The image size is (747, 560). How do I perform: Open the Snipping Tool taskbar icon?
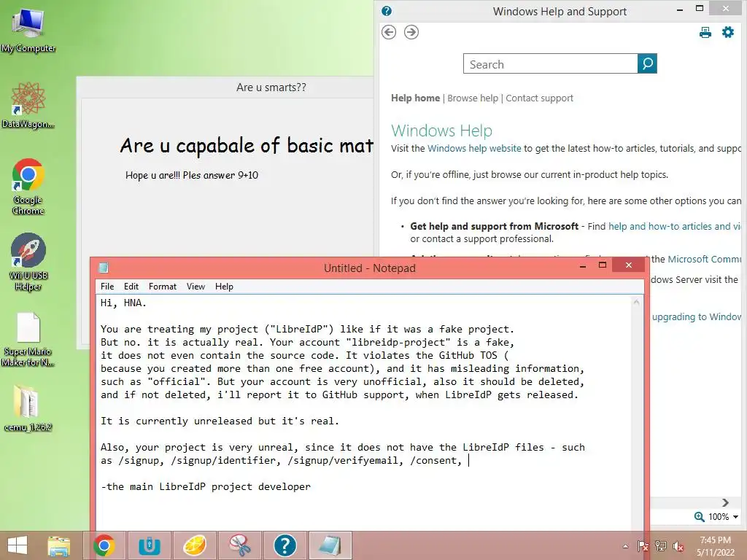tap(239, 545)
